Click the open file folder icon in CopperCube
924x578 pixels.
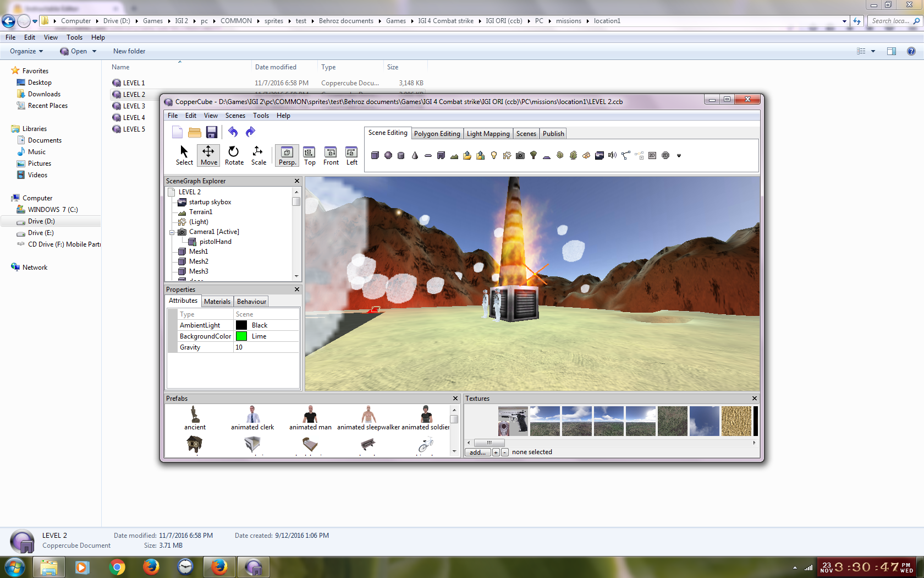(194, 132)
